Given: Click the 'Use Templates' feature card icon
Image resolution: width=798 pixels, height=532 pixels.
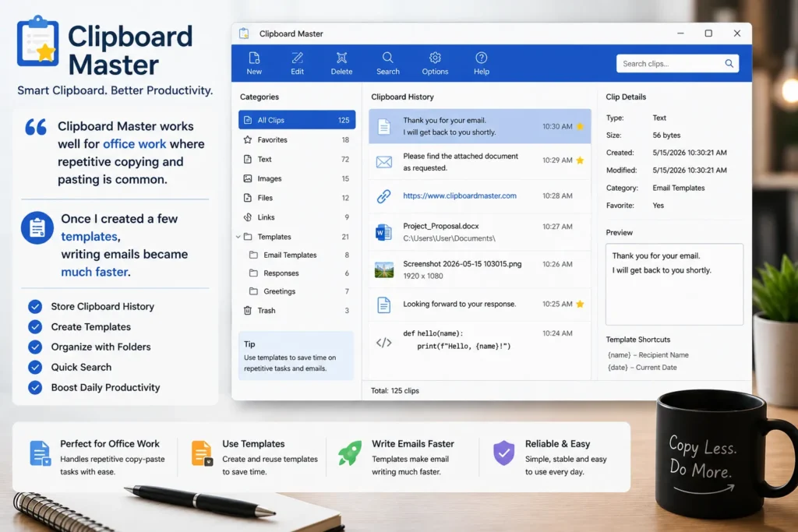Looking at the screenshot, I should click(202, 453).
